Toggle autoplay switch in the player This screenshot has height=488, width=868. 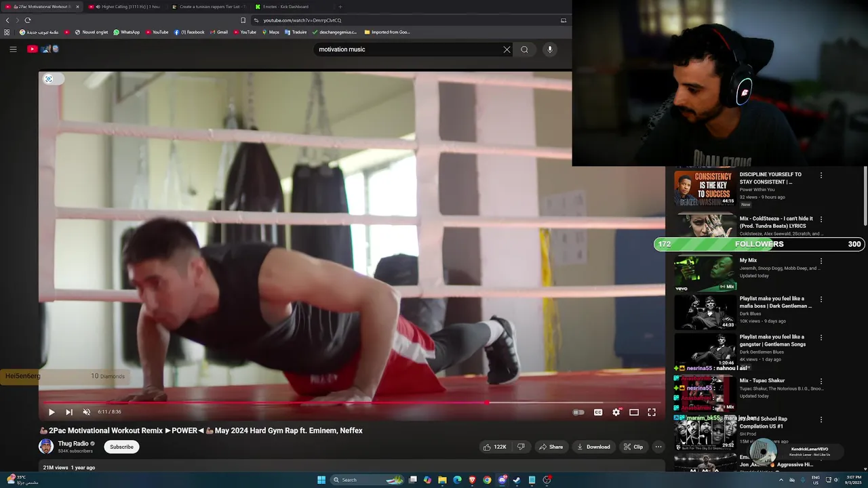tap(578, 412)
